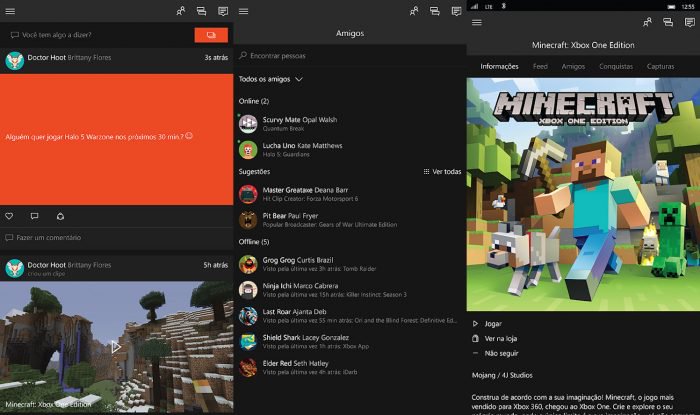700x415 pixels.
Task: Click Minecraft Xbox One Edition cover art
Action: click(x=583, y=194)
